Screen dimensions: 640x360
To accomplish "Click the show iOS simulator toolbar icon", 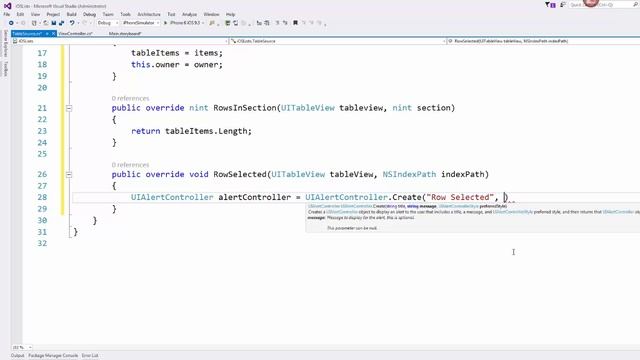I will tap(228, 23).
